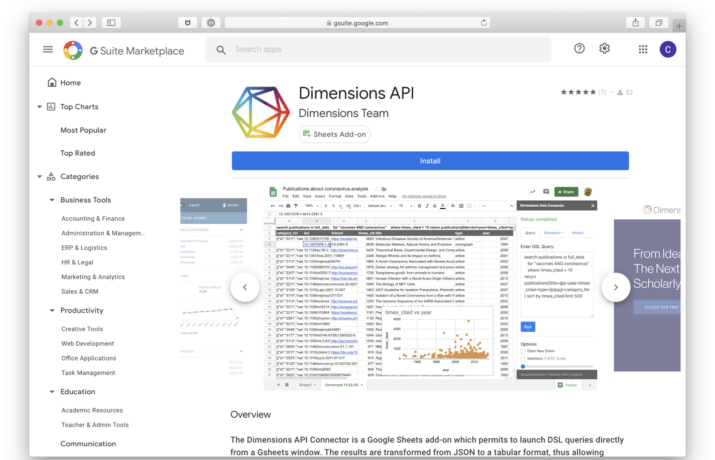The image size is (715, 460).
Task: Click the five-star rating display
Action: (579, 92)
